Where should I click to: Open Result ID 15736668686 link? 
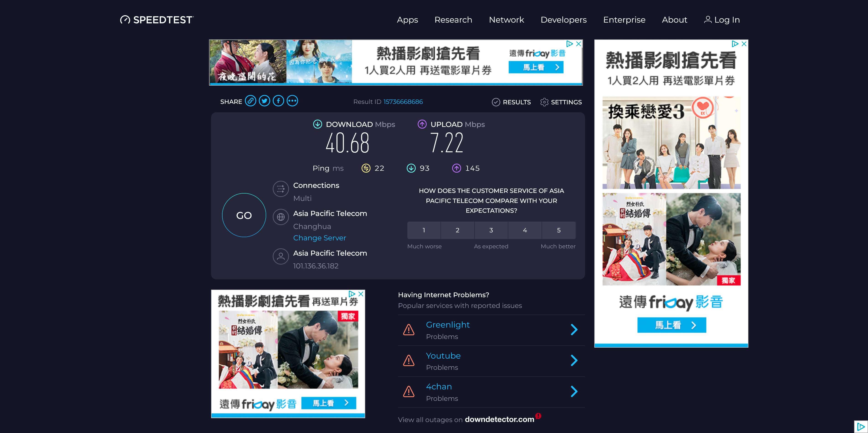[x=403, y=102]
